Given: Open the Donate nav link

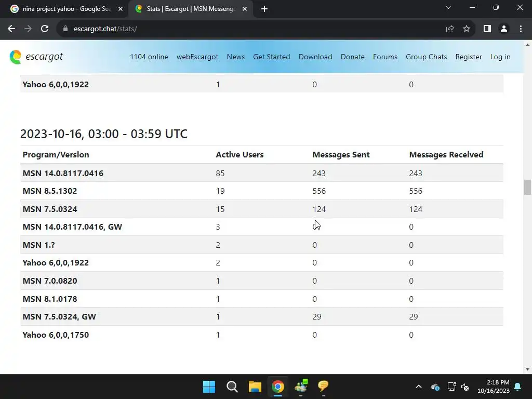Looking at the screenshot, I should click(353, 57).
